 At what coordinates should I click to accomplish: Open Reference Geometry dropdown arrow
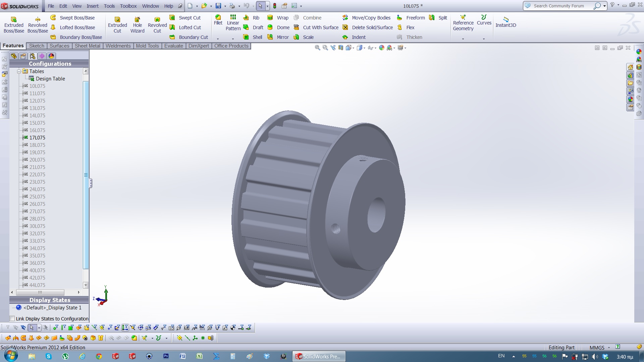click(463, 39)
